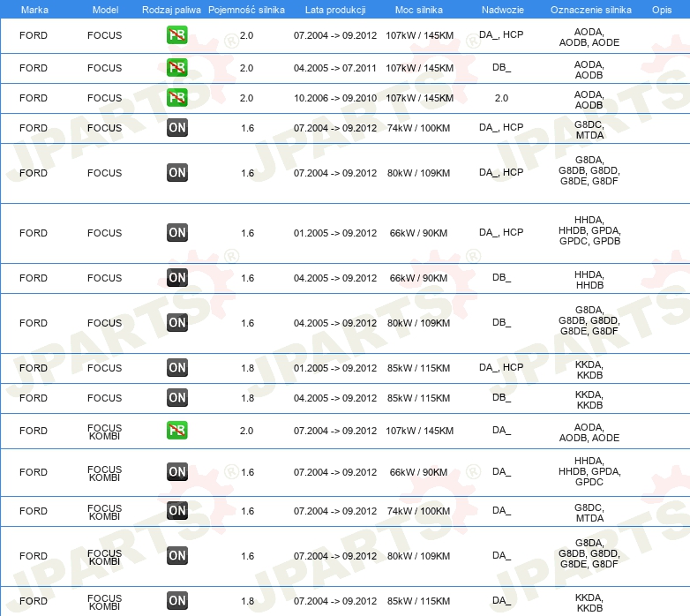Click 85kW / 115KM in the Focus Kombi row
The image size is (690, 616).
pos(418,601)
